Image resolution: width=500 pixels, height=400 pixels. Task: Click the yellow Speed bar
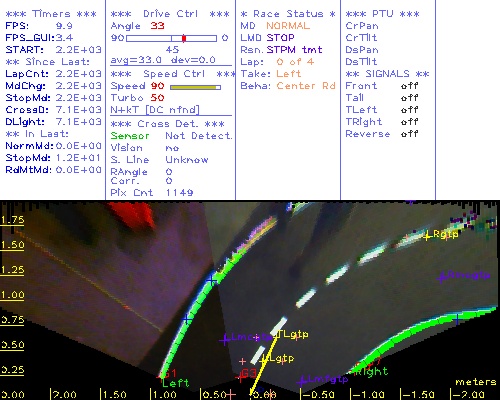pos(195,87)
